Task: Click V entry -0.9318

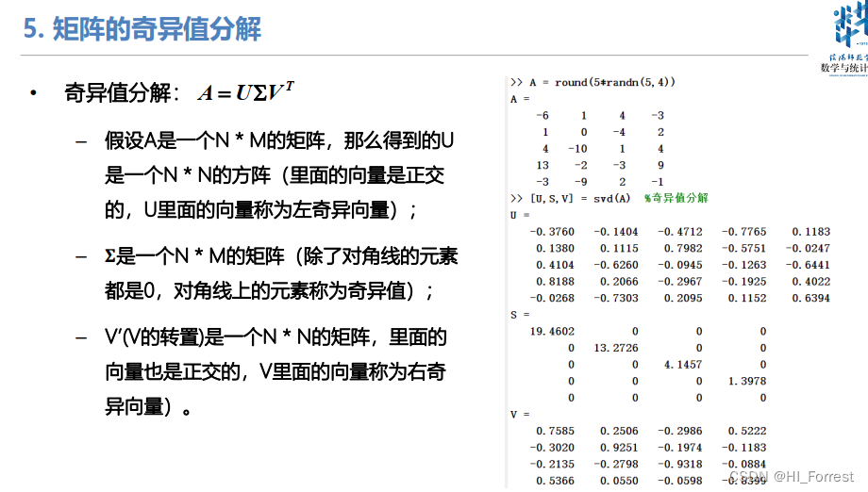Action: pos(680,464)
